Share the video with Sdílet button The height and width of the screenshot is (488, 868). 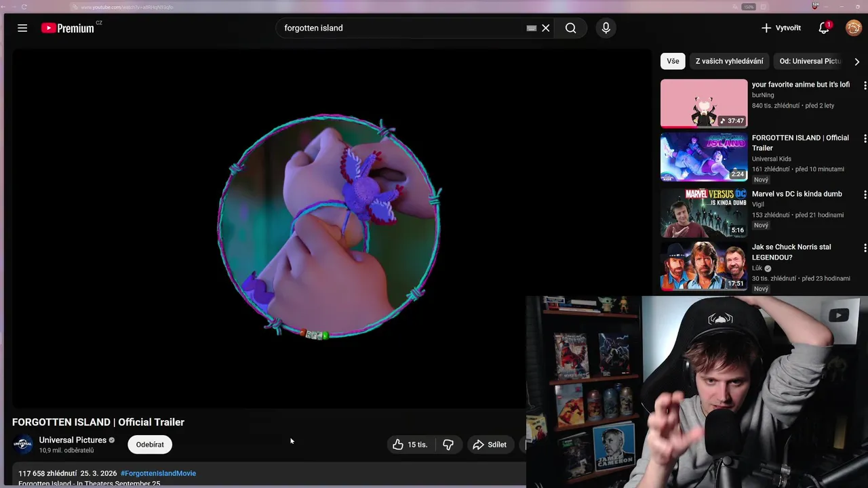(490, 445)
